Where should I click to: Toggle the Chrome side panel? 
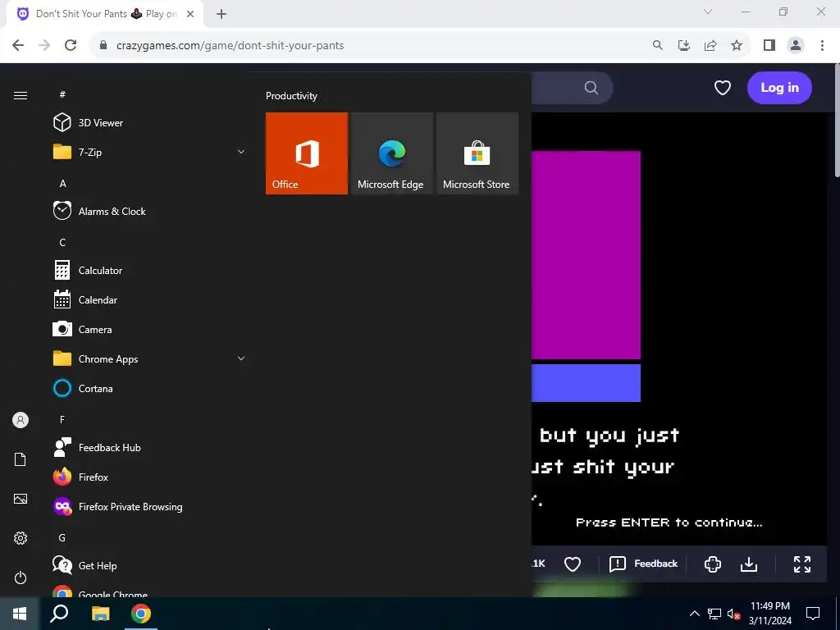[769, 45]
